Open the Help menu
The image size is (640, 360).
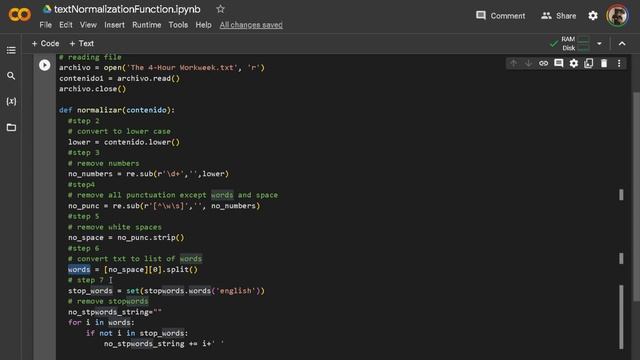click(203, 25)
